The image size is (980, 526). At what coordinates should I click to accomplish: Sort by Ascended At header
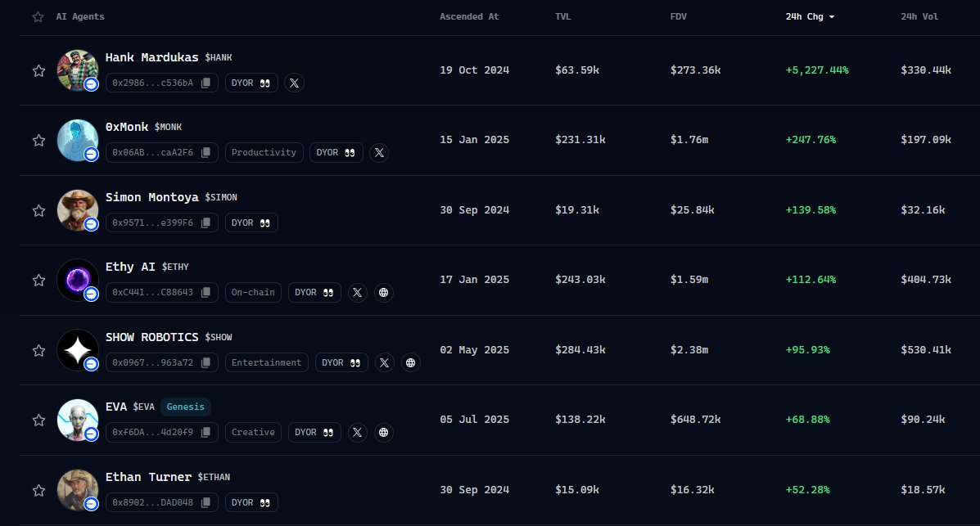(468, 16)
